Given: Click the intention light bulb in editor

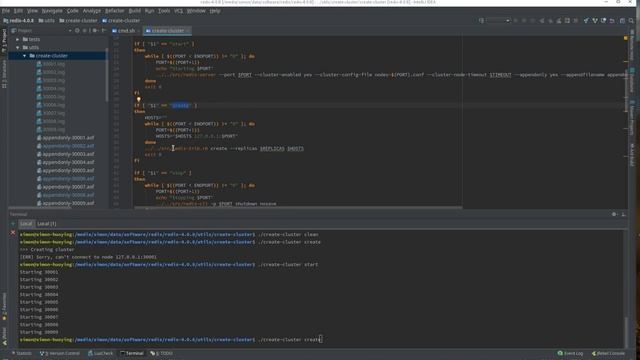Looking at the screenshot, I should click(x=139, y=99).
